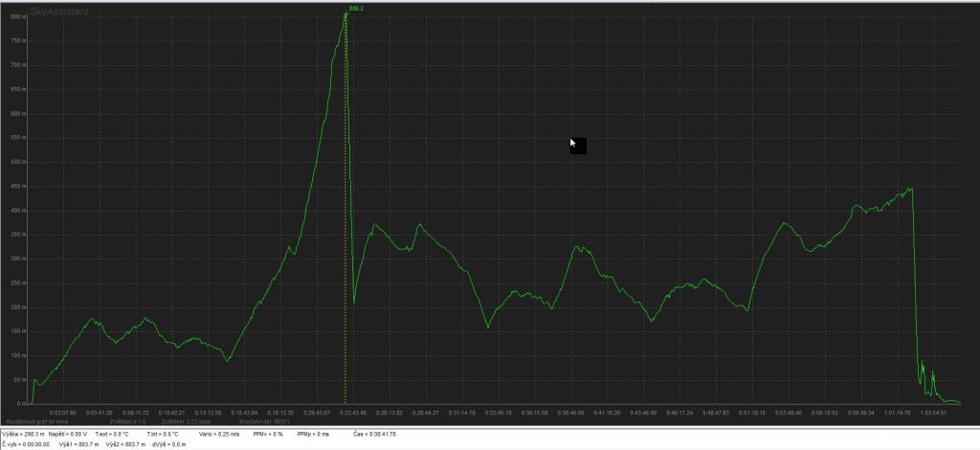This screenshot has width=980, height=450.
Task: Click the 'Vario = 0.25 m/s' readout
Action: [x=219, y=434]
